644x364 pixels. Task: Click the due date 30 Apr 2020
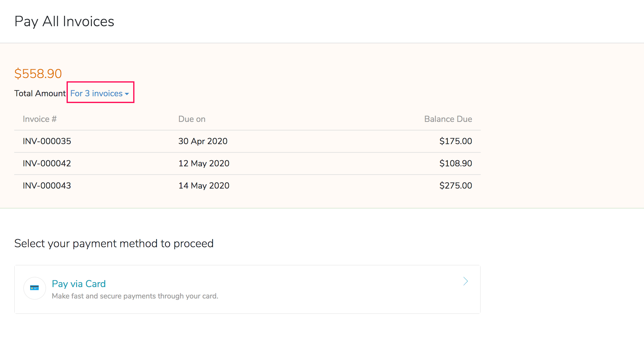pos(203,141)
